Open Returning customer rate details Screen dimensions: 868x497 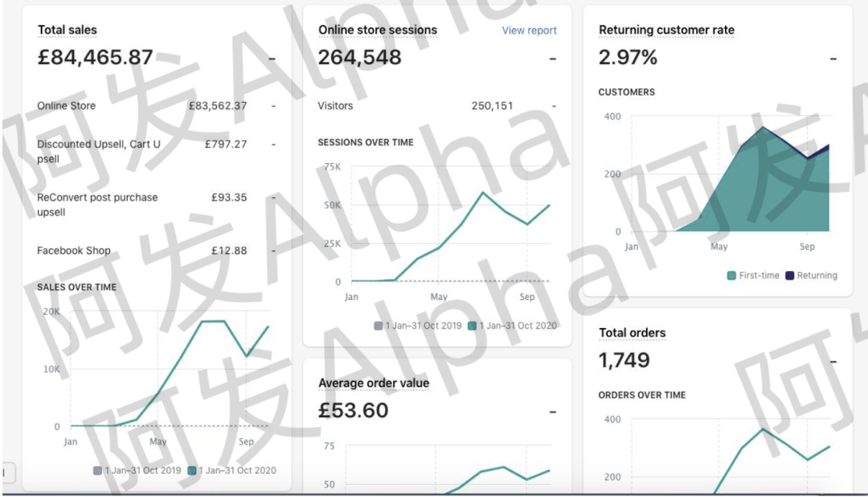tap(666, 31)
